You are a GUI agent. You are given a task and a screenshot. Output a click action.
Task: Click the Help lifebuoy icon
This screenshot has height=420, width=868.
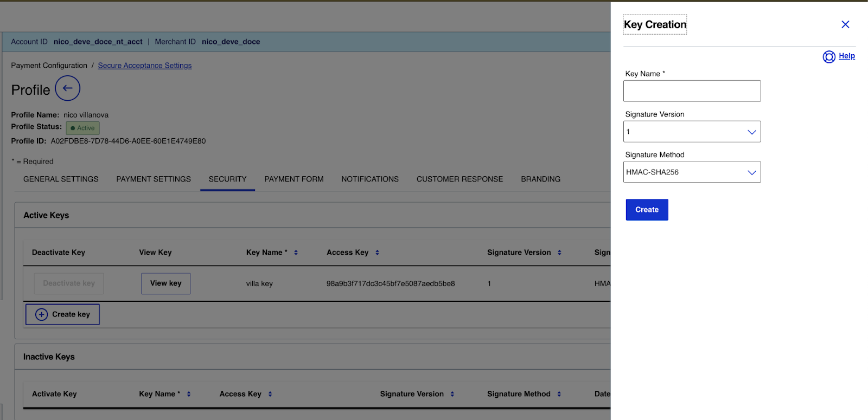(828, 56)
